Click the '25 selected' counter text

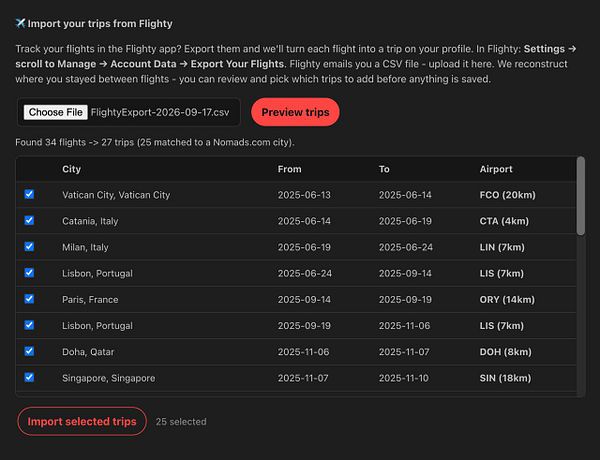click(x=181, y=422)
